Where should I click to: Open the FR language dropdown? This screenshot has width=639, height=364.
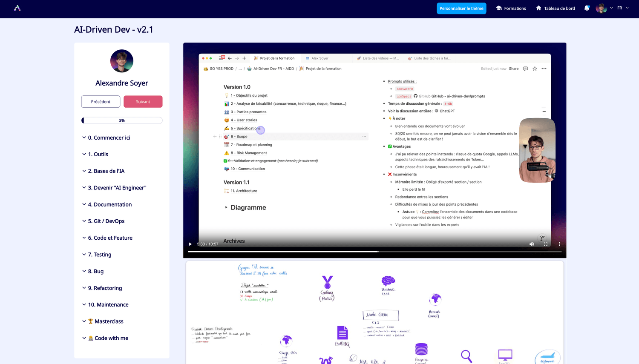click(x=623, y=8)
